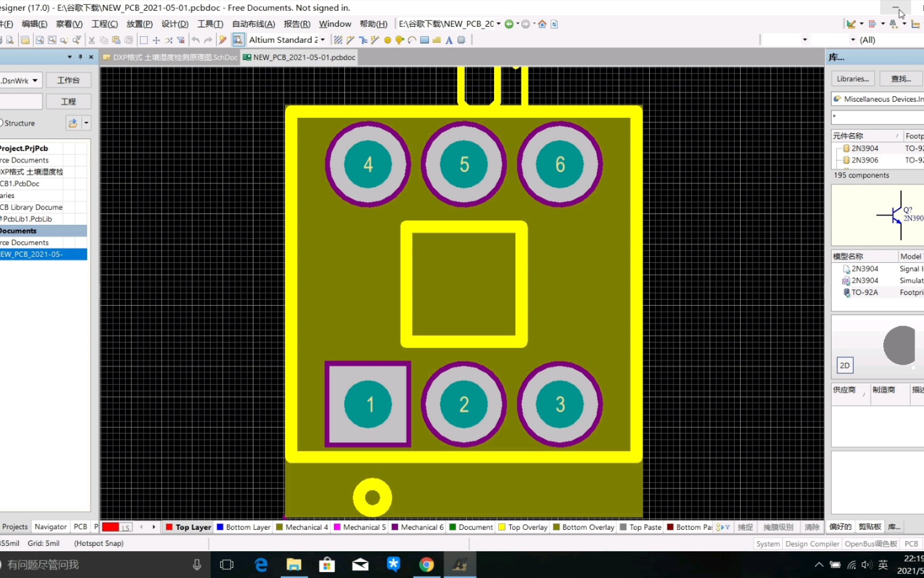This screenshot has width=924, height=578.
Task: Select the place string tool
Action: coord(449,40)
